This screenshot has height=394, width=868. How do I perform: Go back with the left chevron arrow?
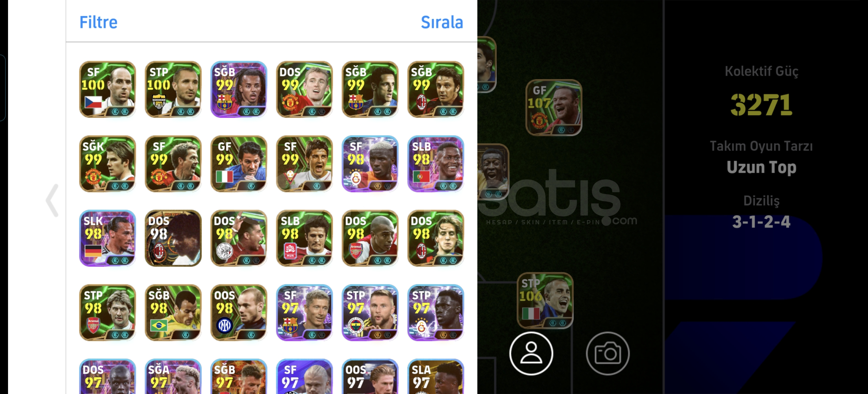(x=52, y=200)
